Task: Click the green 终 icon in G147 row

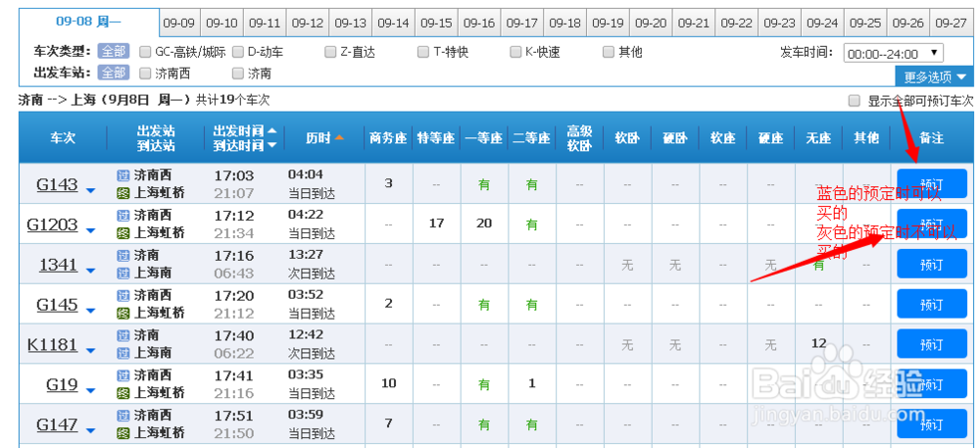Action: click(123, 433)
